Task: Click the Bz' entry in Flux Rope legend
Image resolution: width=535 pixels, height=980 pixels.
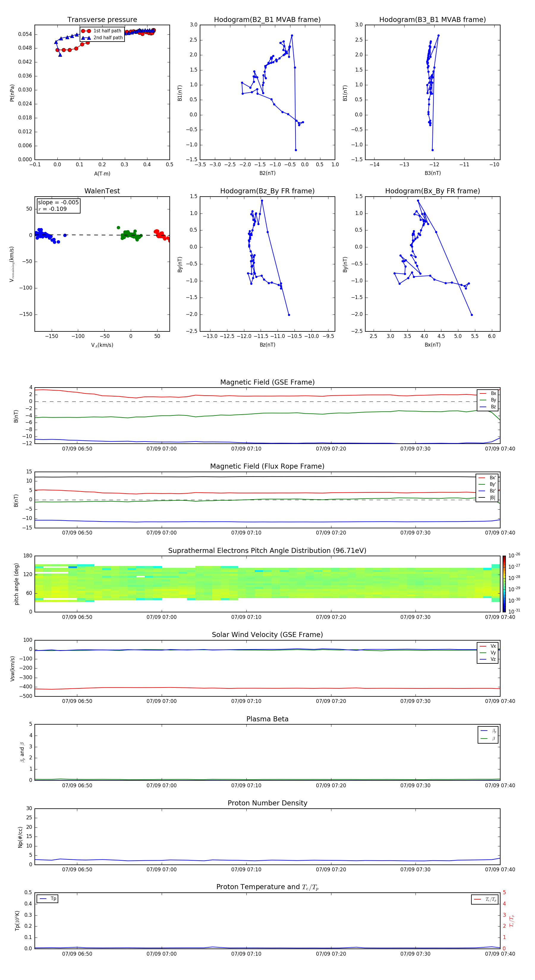Action: click(487, 491)
